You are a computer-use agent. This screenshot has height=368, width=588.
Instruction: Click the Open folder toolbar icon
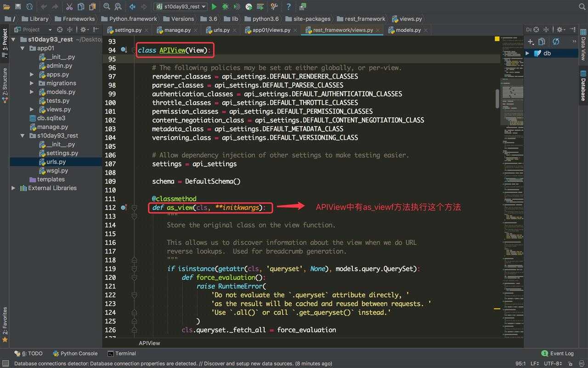pyautogui.click(x=6, y=6)
